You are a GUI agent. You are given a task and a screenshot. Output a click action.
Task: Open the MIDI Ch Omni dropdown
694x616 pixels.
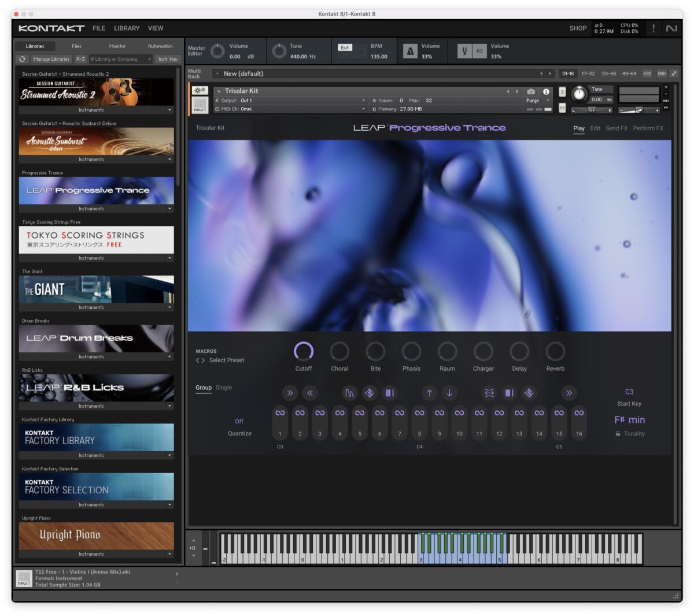pos(290,109)
